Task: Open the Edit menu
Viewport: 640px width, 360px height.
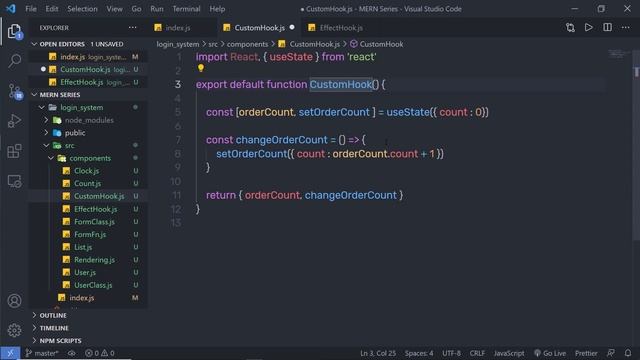Action: [x=52, y=9]
